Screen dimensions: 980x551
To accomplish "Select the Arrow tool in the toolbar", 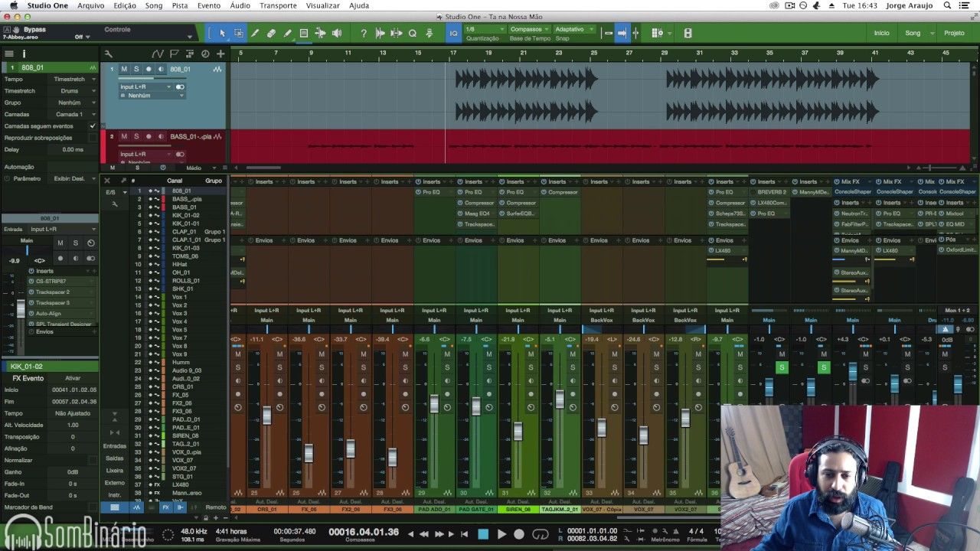I will (x=222, y=33).
